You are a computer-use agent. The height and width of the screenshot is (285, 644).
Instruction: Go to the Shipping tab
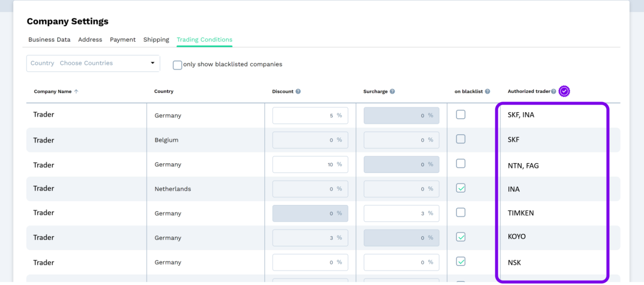pos(156,40)
